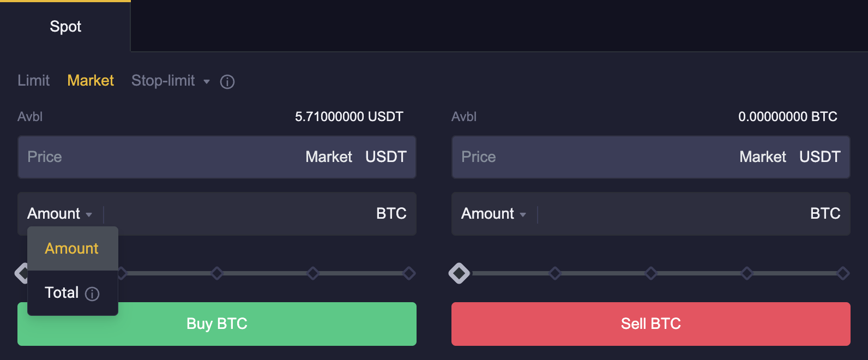Click the sell slider handle at 0%
Viewport: 868px width, 360px height.
tap(459, 273)
